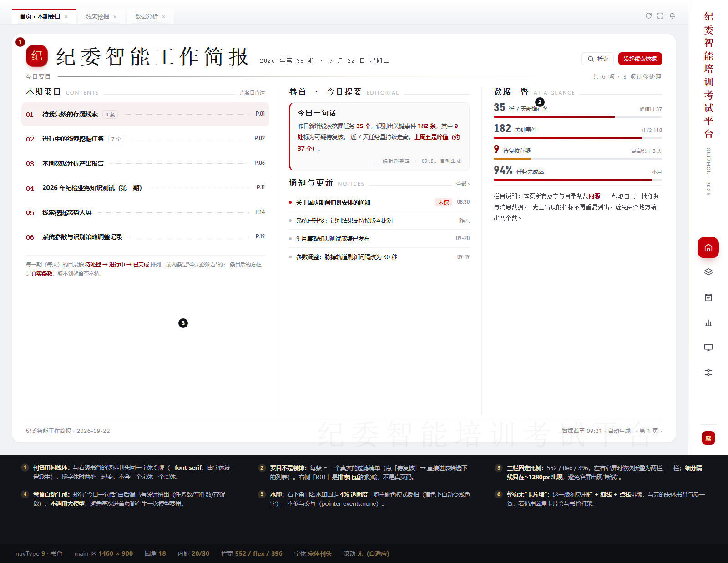Click the 发起线索挖掘 button
The image size is (728, 563).
[640, 59]
